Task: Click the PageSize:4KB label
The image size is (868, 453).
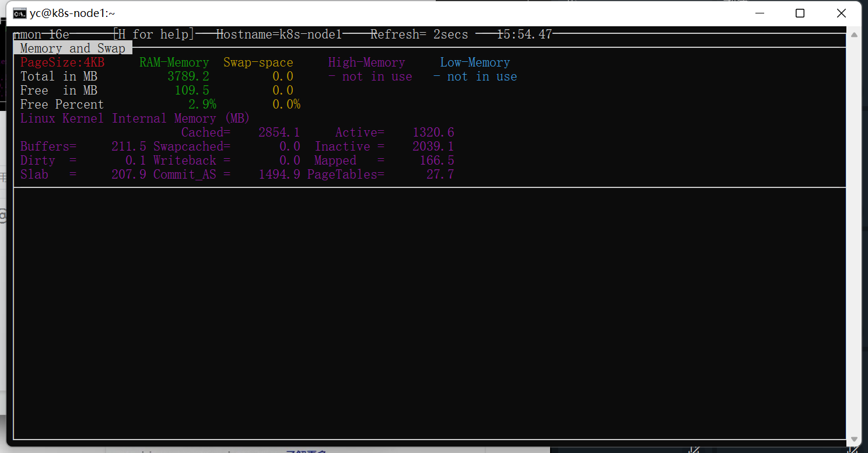Action: tap(62, 62)
